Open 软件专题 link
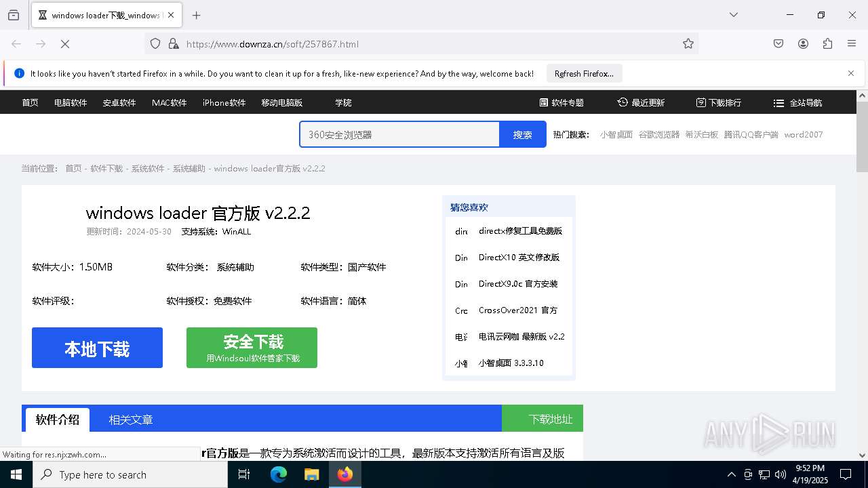868x488 pixels. point(562,103)
